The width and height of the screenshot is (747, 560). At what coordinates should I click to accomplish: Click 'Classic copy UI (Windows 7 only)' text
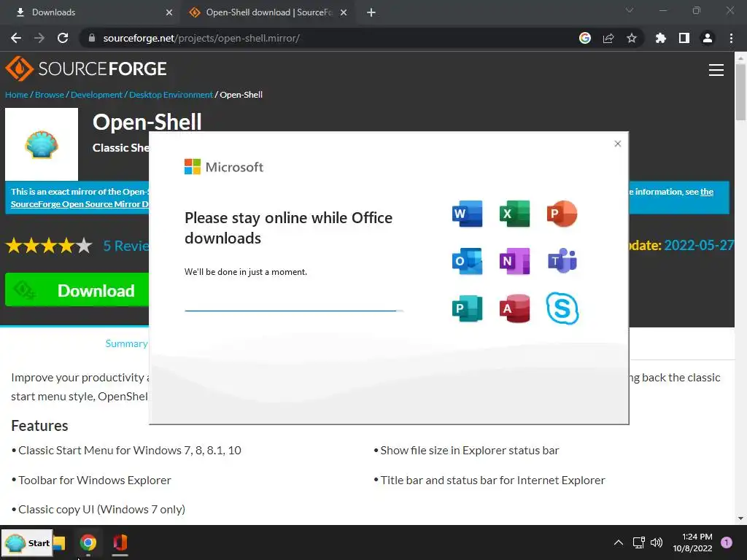(x=102, y=510)
